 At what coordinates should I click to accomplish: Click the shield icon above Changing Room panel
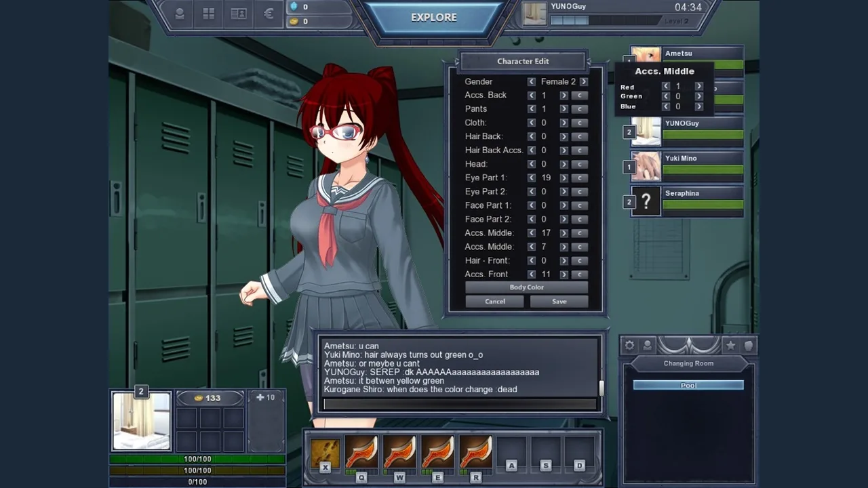coord(749,346)
